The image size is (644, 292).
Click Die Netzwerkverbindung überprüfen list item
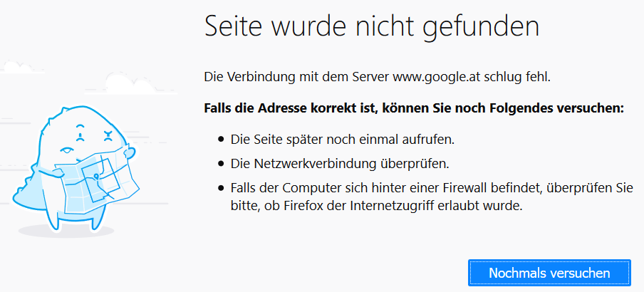pyautogui.click(x=340, y=164)
